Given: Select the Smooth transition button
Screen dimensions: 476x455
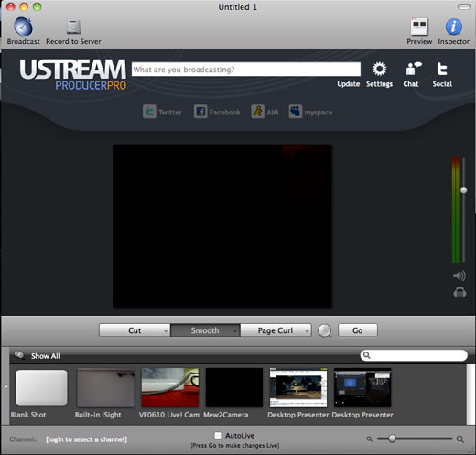Looking at the screenshot, I should click(205, 330).
